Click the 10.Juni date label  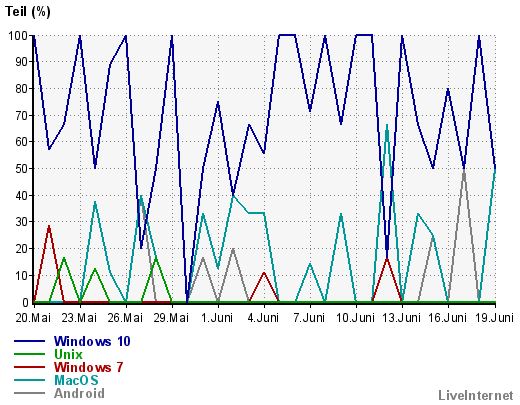click(x=355, y=318)
